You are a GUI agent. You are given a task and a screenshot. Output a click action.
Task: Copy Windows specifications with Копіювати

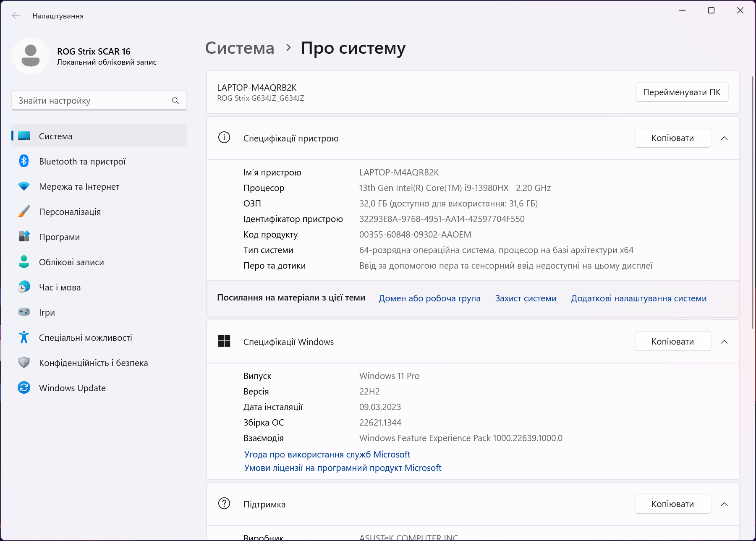click(x=672, y=342)
